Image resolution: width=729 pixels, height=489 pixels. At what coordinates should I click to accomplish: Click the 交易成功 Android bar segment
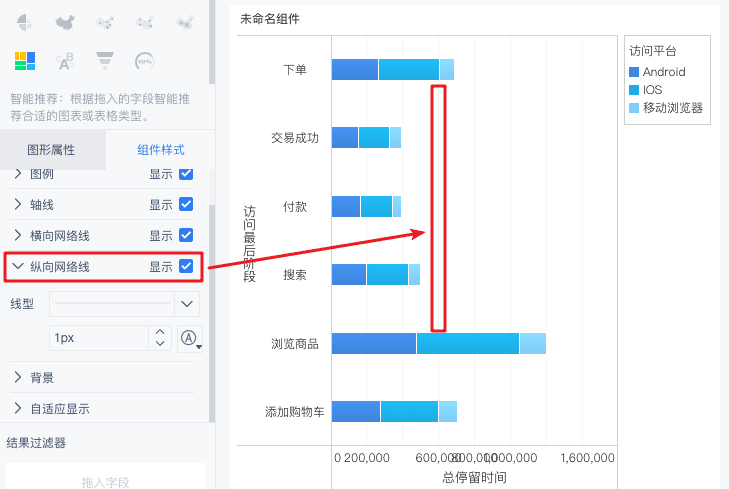click(345, 138)
